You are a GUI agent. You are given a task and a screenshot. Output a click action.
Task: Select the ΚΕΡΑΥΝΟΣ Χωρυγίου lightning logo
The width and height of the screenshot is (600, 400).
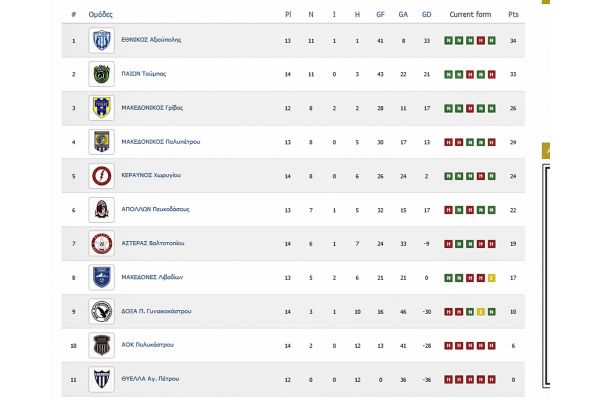(100, 175)
